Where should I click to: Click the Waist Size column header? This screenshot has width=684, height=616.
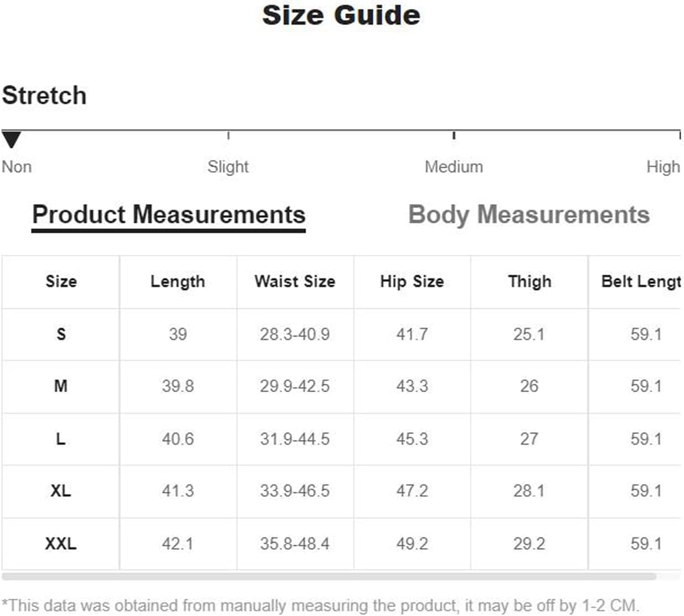(x=295, y=281)
